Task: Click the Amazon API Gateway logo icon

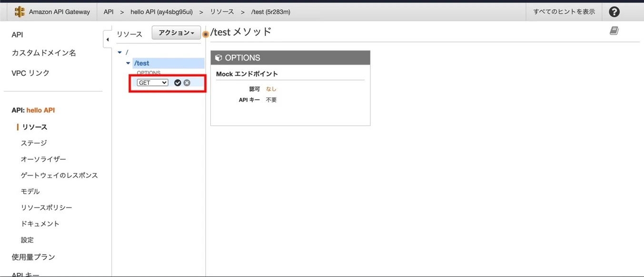Action: pos(20,12)
